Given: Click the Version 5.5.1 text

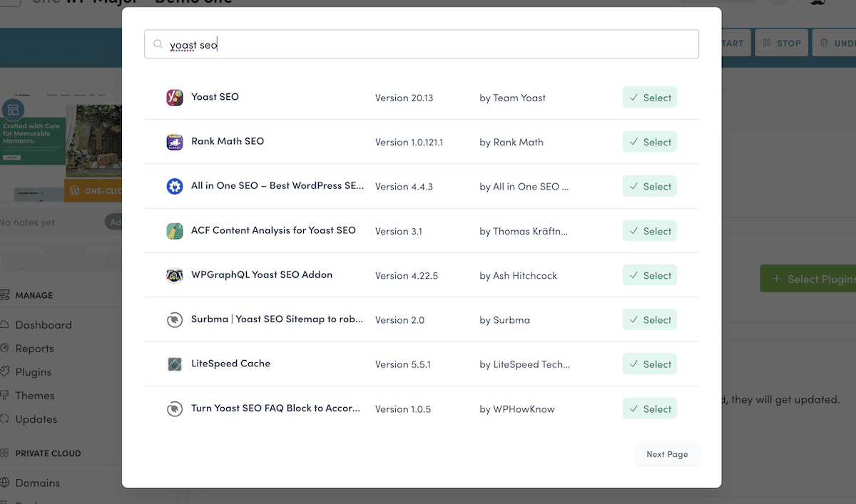Looking at the screenshot, I should pos(403,364).
